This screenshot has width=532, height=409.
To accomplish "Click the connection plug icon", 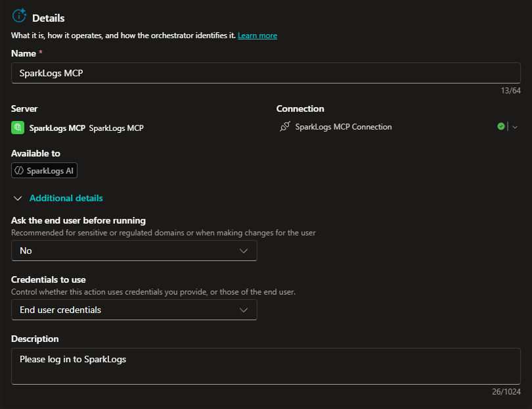I will point(284,126).
